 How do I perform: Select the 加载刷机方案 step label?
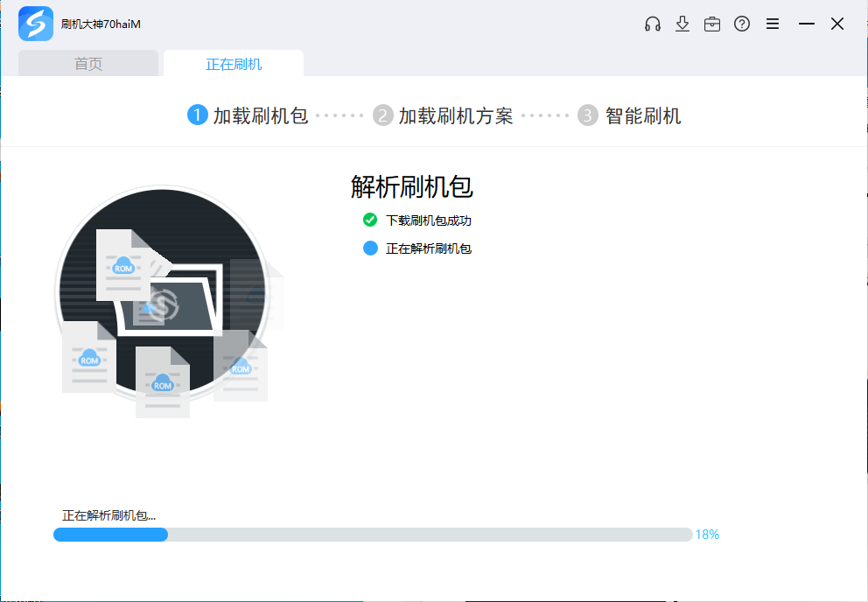[x=456, y=115]
